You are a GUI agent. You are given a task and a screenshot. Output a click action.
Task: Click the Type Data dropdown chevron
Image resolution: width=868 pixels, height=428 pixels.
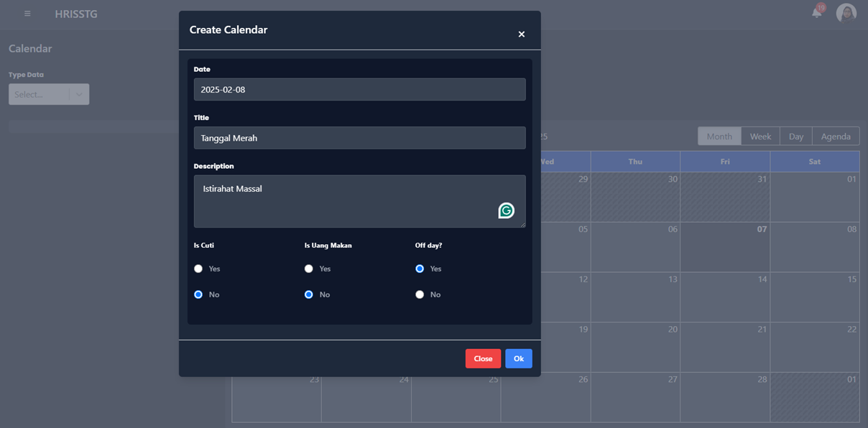pyautogui.click(x=79, y=94)
